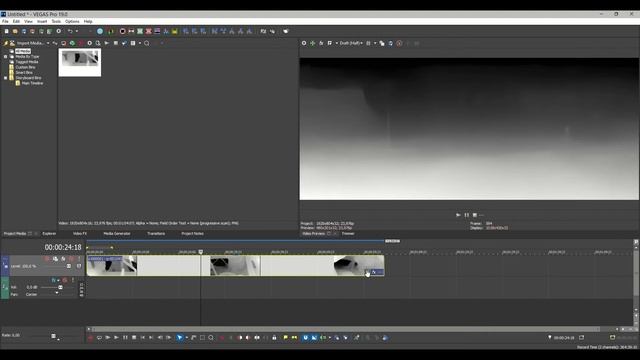Open the Import Media dropdown arrow
The height and width of the screenshot is (360, 640).
click(48, 43)
